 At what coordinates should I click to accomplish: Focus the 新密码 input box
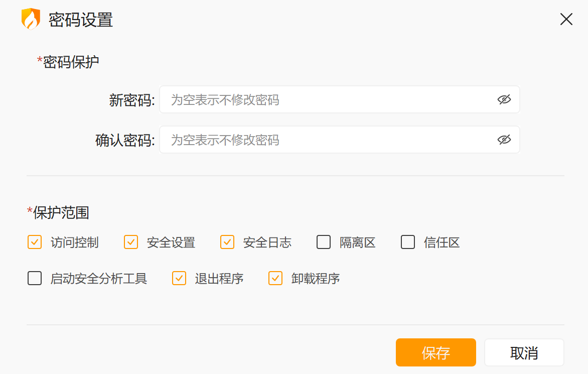coord(326,99)
